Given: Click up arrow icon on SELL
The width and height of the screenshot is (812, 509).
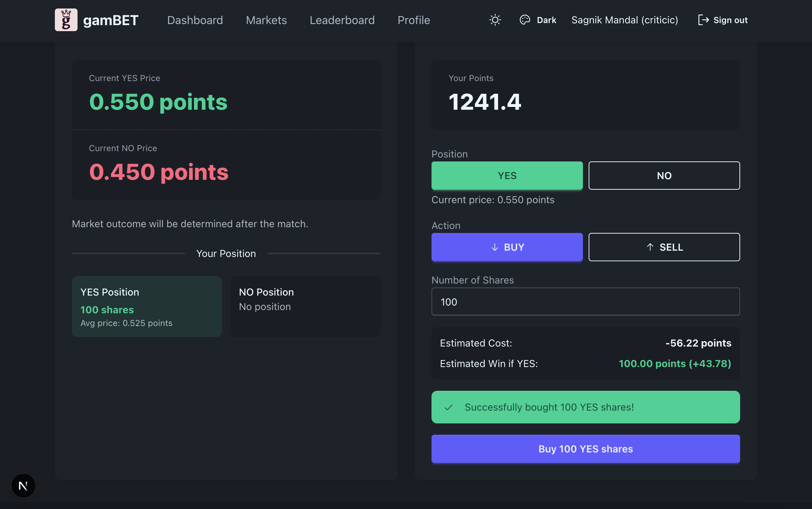Looking at the screenshot, I should 650,247.
